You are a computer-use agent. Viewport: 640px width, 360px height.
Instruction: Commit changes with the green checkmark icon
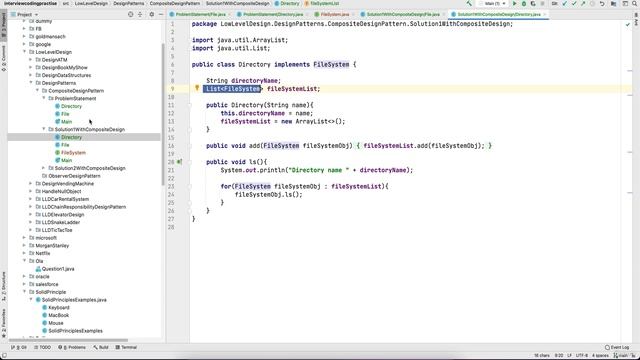[x=574, y=3]
